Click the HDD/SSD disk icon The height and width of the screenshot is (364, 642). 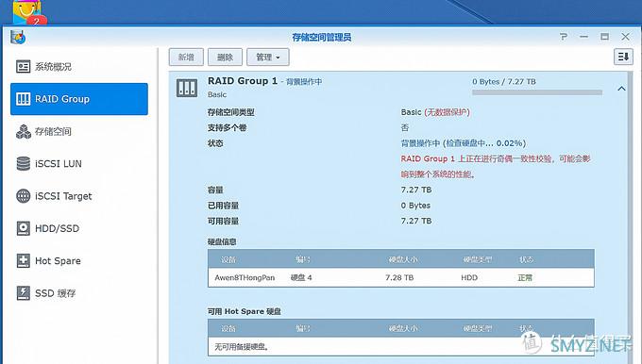[x=24, y=228]
